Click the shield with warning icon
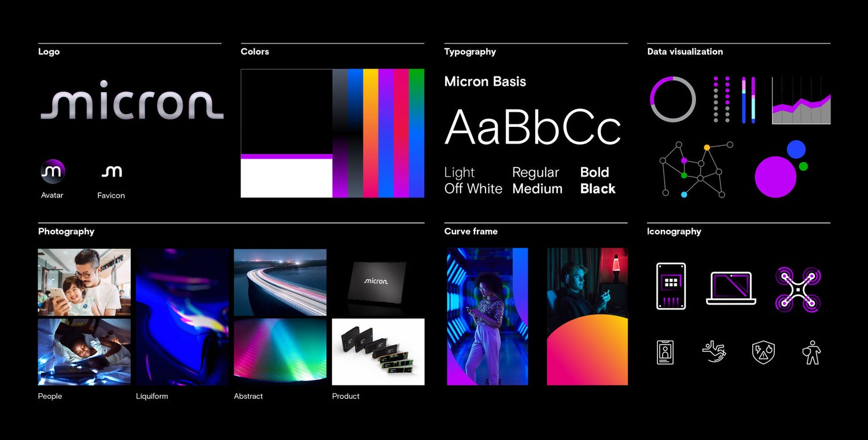This screenshot has height=440, width=868. tap(763, 352)
